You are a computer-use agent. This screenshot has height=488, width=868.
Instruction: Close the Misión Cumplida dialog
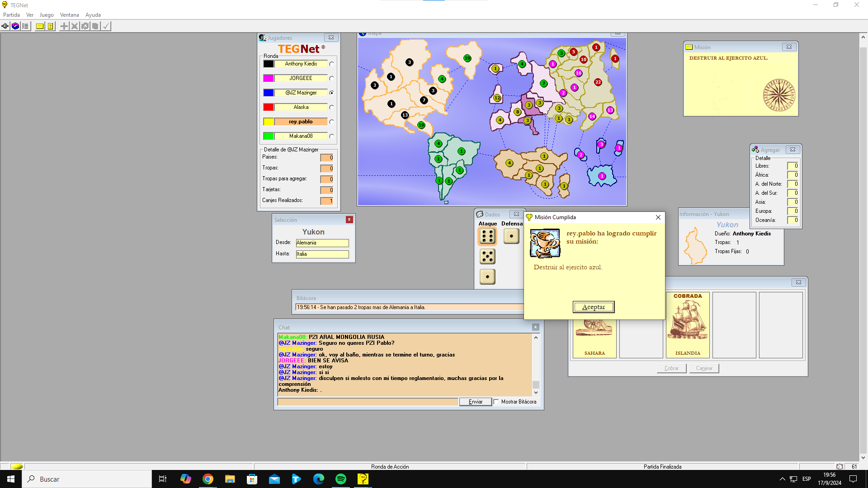(658, 217)
